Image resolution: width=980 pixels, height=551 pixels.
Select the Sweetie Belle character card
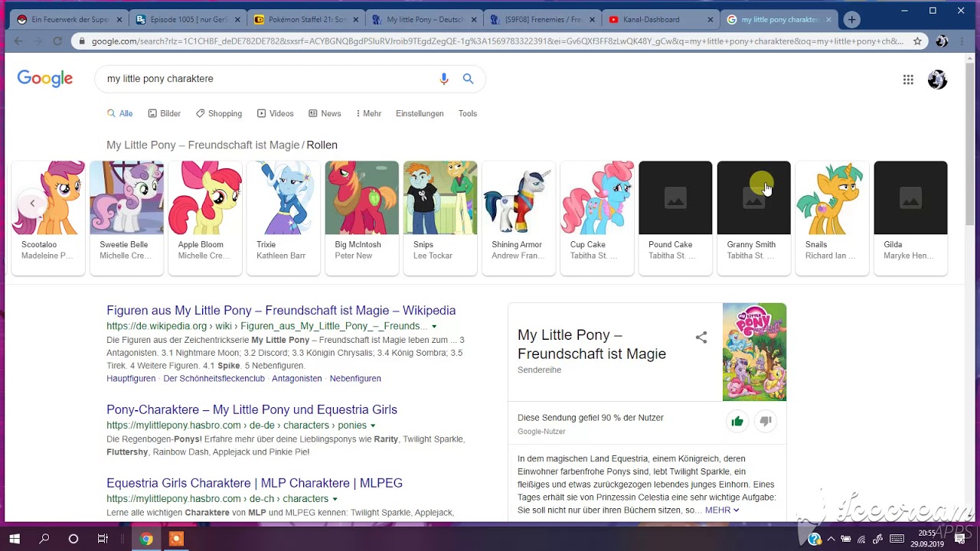(126, 217)
